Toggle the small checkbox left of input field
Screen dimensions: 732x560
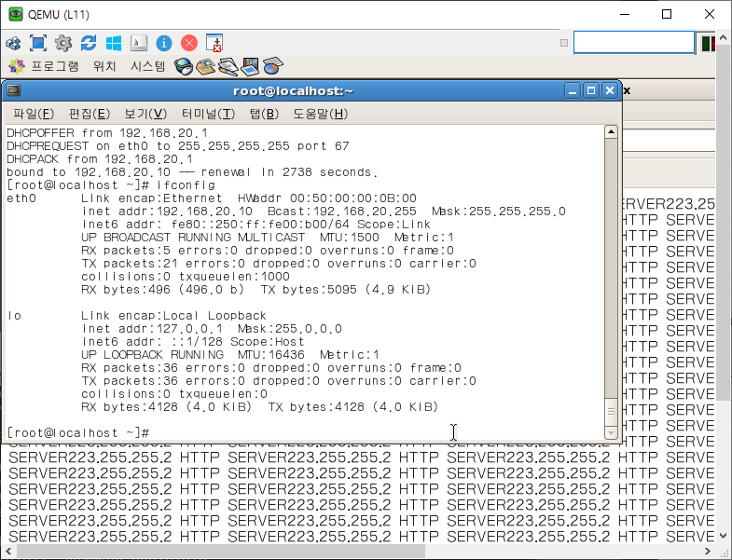point(564,43)
